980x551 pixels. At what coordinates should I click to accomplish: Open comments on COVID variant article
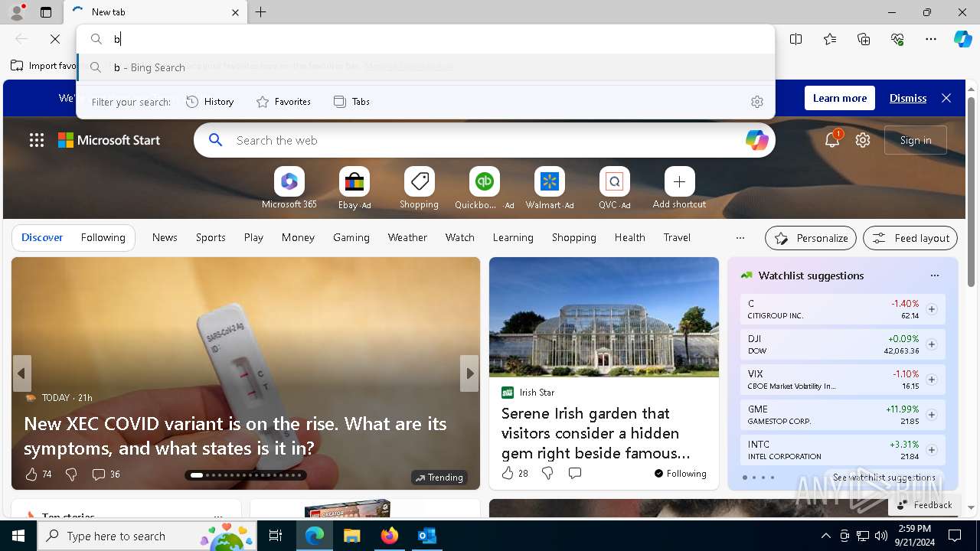coord(106,474)
